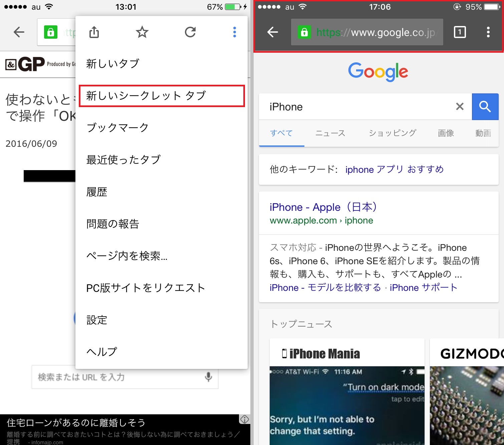Clear the iPhone search with X
504x445 pixels.
(460, 107)
